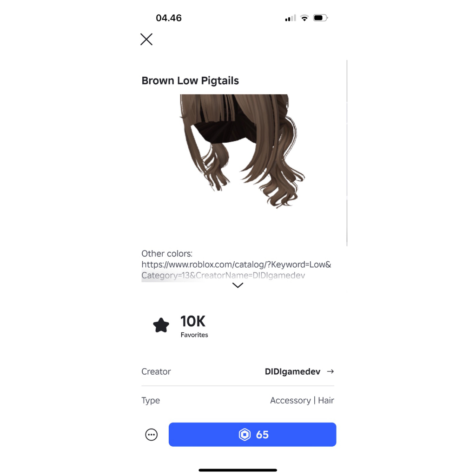This screenshot has height=476, width=476.
Task: Click the vertical scrollbar beside the image
Action: 347,153
